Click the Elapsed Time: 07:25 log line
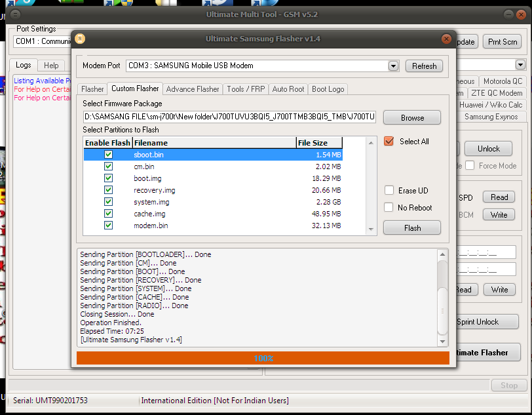 (x=112, y=331)
